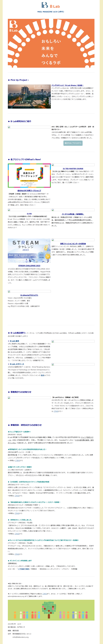Open the 超SDGsラボ 未来ワークショップ link
The width and height of the screenshot is (103, 644).
[29, 191]
